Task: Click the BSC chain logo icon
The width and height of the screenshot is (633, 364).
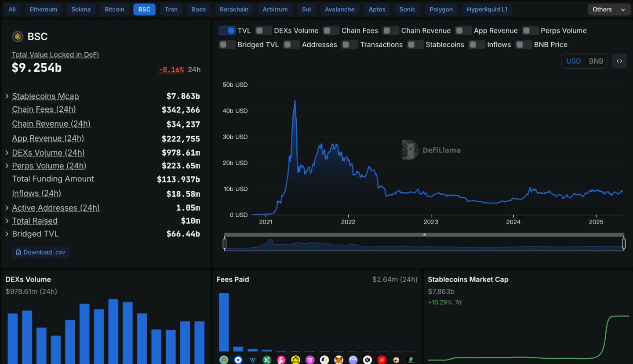Action: (x=18, y=36)
